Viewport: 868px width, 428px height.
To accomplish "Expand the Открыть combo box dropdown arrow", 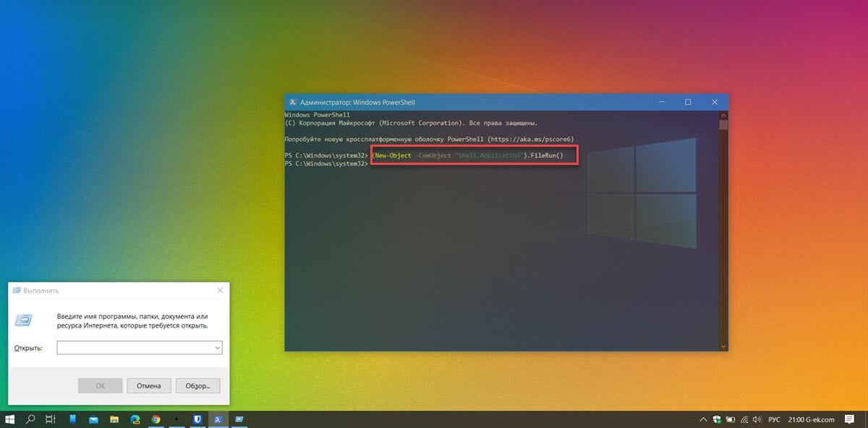I will 217,348.
